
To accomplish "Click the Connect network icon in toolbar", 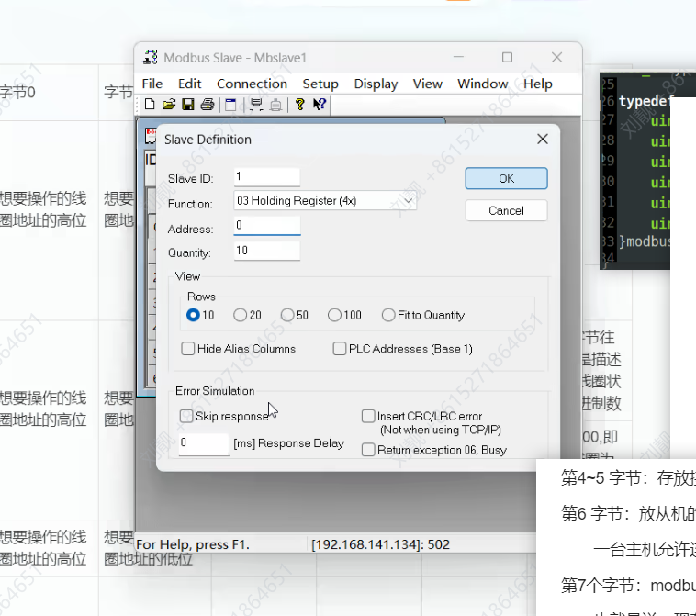I will (x=256, y=105).
